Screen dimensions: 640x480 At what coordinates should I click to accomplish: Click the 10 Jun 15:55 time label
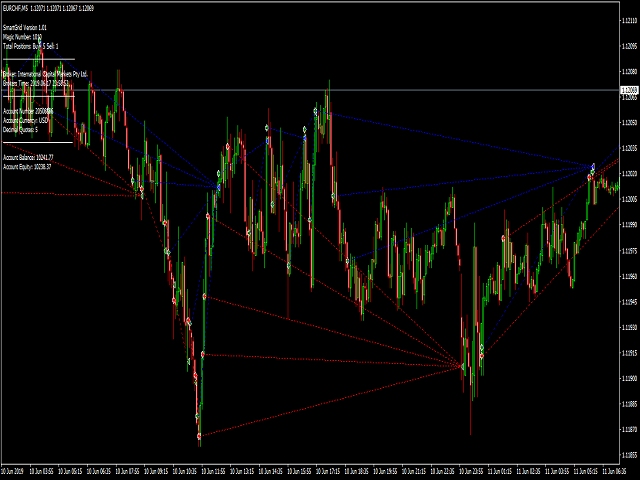click(299, 471)
